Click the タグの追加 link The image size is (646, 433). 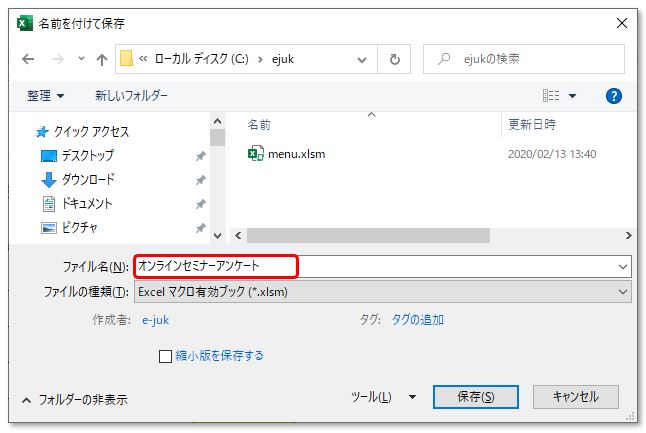[x=417, y=320]
